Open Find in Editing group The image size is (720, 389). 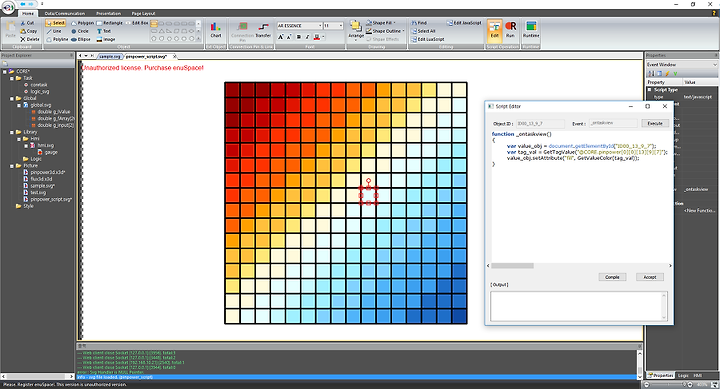[x=419, y=23]
